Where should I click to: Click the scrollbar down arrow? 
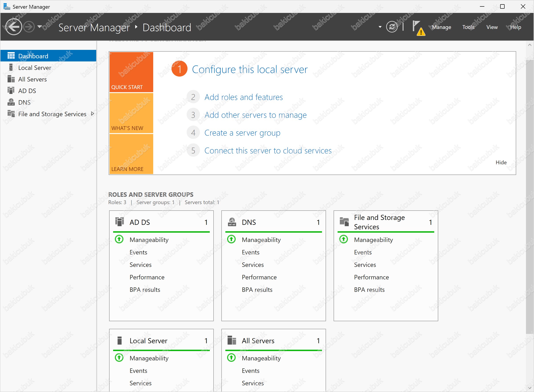tap(530, 388)
